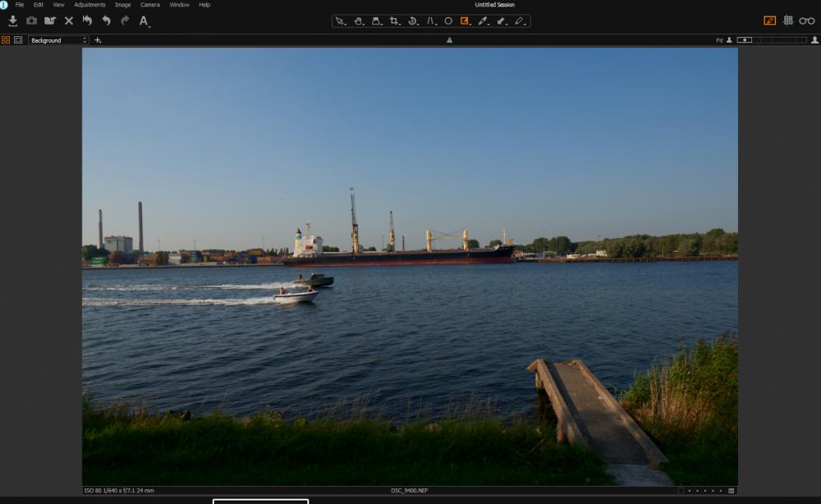Screen dimensions: 821x504
Task: Click the Delete (X) icon
Action: pyautogui.click(x=69, y=21)
